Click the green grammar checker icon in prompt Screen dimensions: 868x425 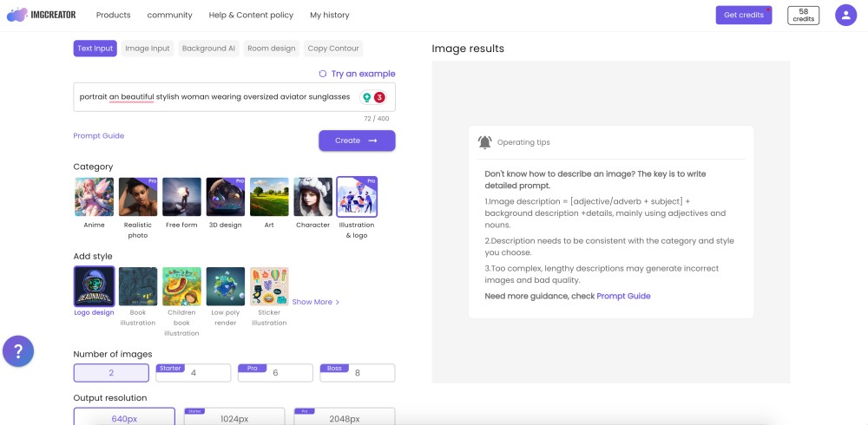[366, 97]
